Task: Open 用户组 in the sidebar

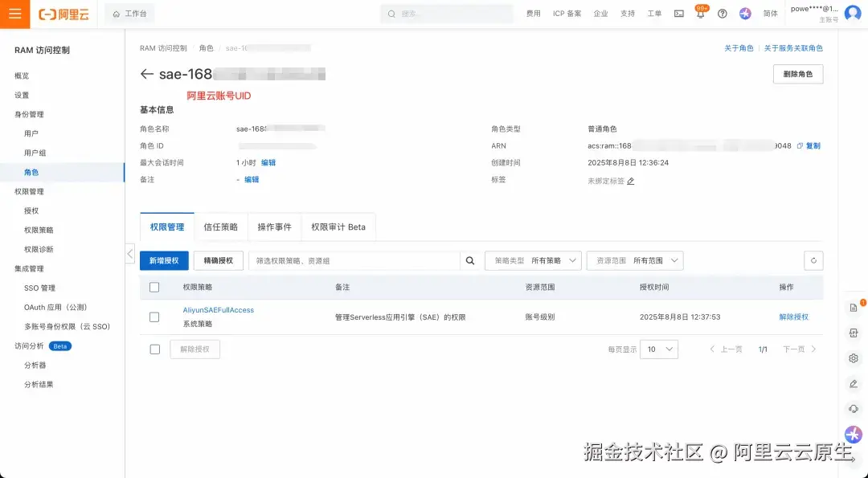Action: (x=35, y=153)
